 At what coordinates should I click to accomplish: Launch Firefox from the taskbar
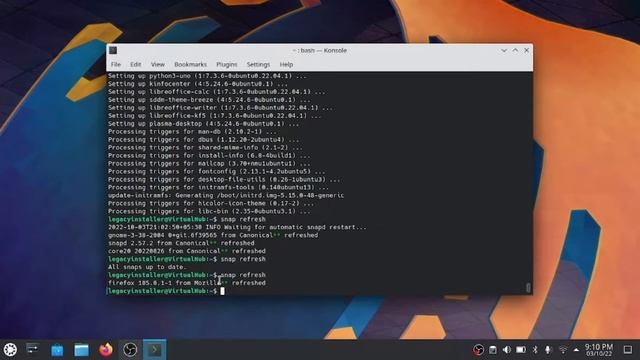[x=106, y=350]
